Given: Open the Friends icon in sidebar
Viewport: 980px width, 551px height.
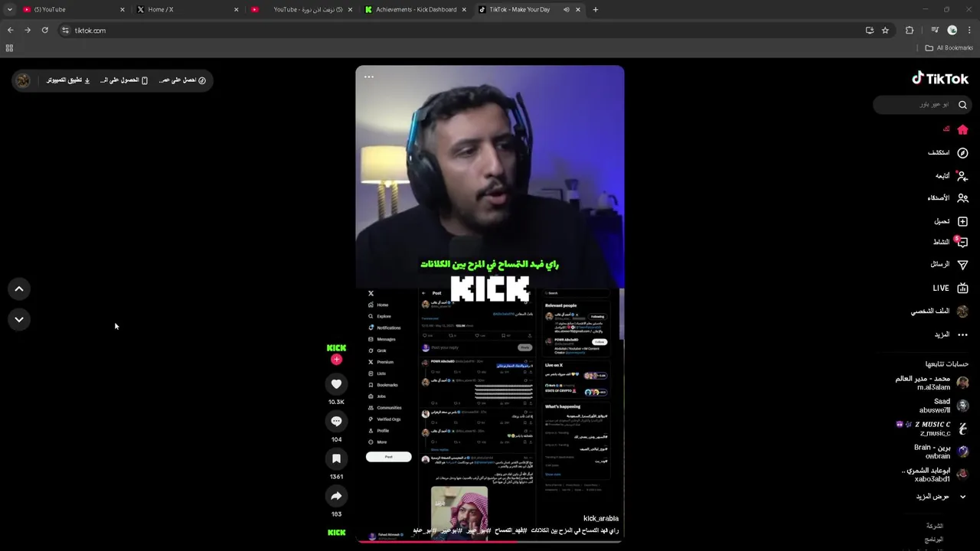Looking at the screenshot, I should [x=962, y=198].
